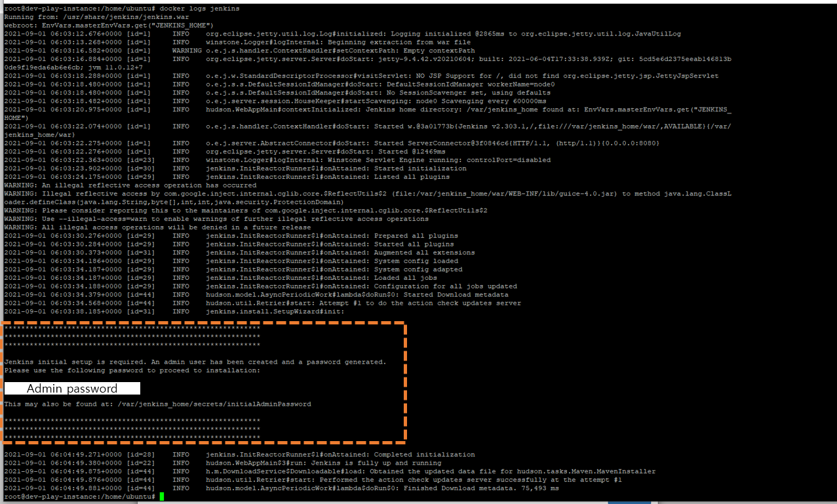The image size is (837, 504).
Task: Click the "[id=23]" thread id
Action: pyautogui.click(x=141, y=160)
